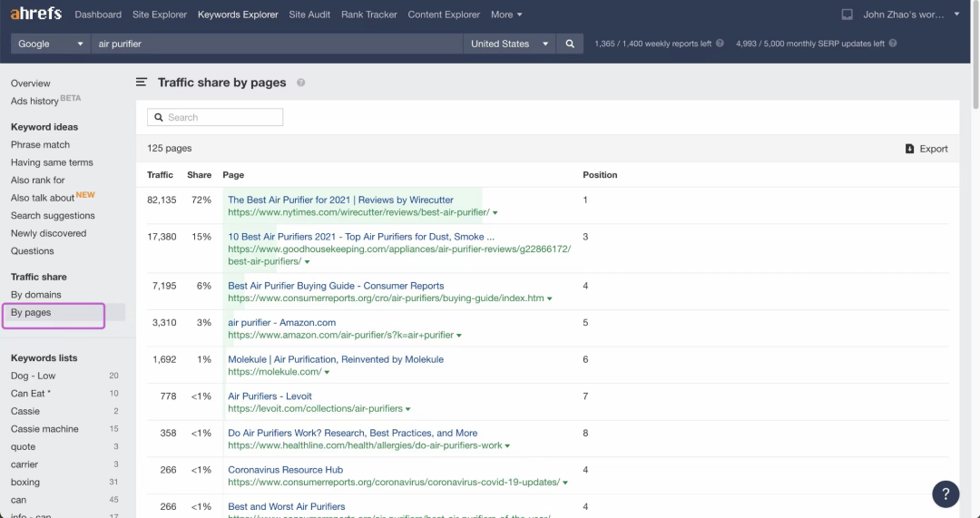This screenshot has height=518, width=980.
Task: Click the notifications monitor icon
Action: point(847,15)
